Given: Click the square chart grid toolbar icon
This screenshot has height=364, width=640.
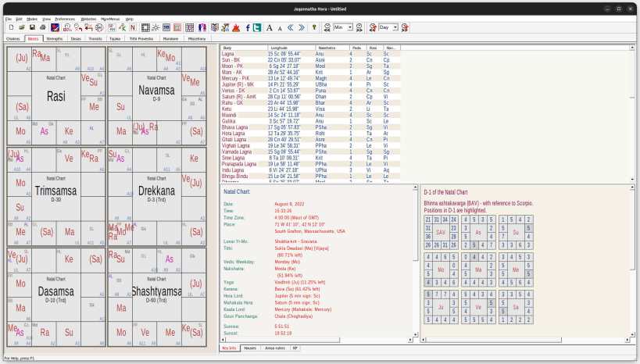Looking at the screenshot, I should [145, 28].
